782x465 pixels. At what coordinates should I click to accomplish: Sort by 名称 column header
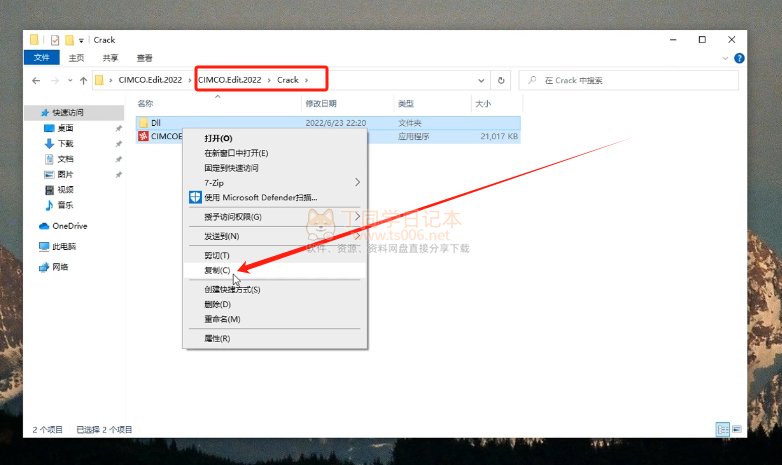coord(145,104)
